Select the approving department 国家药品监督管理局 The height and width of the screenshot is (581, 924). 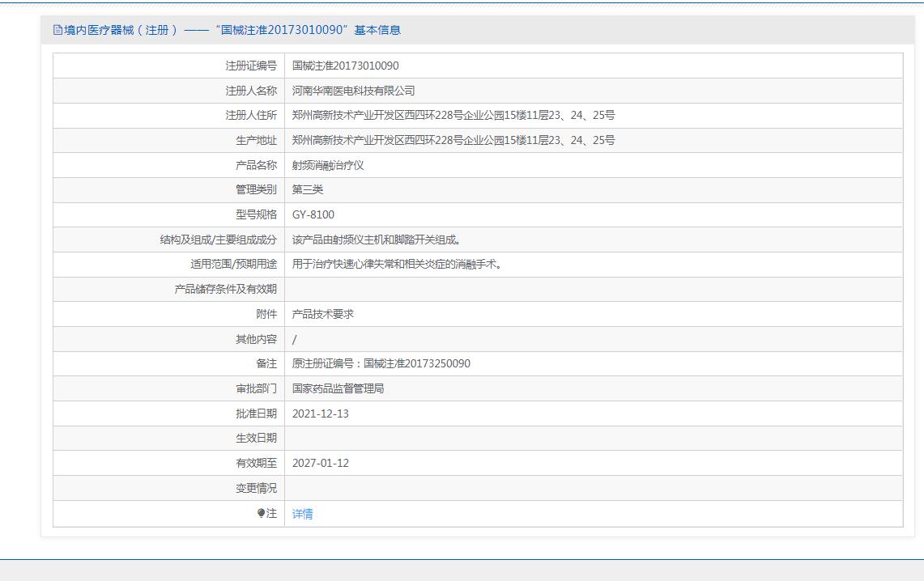click(338, 388)
